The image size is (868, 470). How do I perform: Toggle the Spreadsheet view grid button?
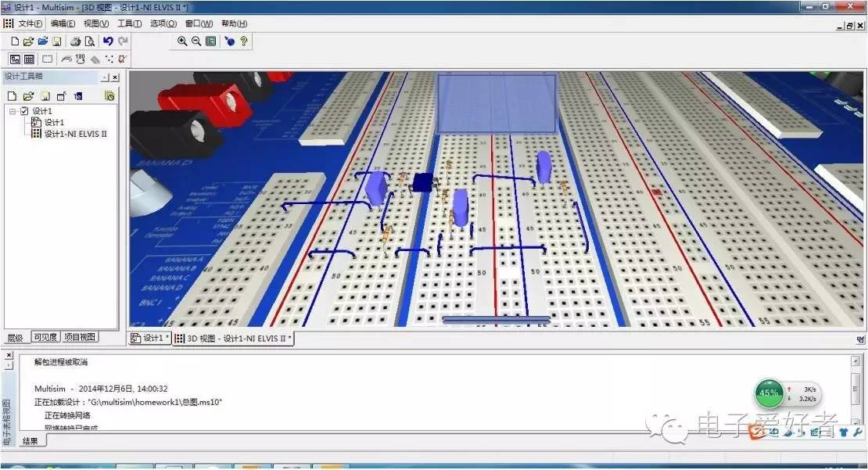[30, 59]
